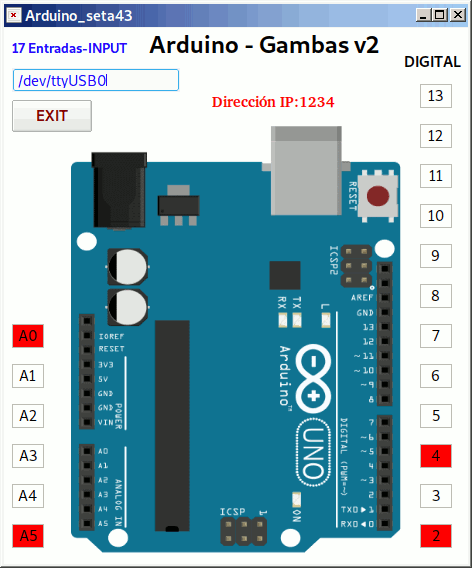Toggle the red analog pin A0 box

coord(28,336)
